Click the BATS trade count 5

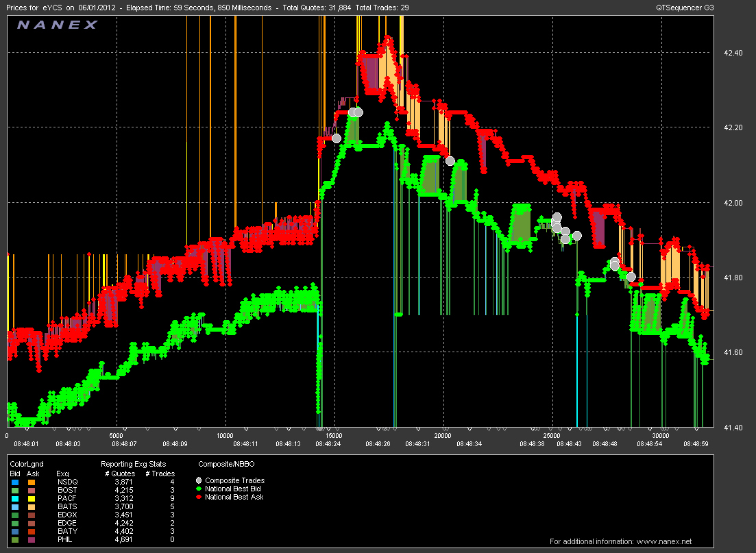pyautogui.click(x=172, y=506)
